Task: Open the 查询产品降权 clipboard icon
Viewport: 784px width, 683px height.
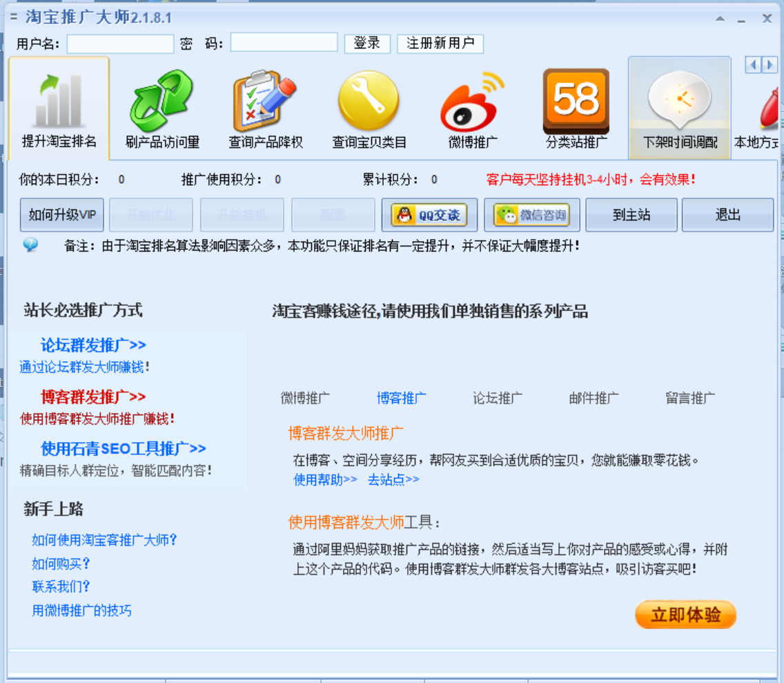Action: [x=266, y=102]
